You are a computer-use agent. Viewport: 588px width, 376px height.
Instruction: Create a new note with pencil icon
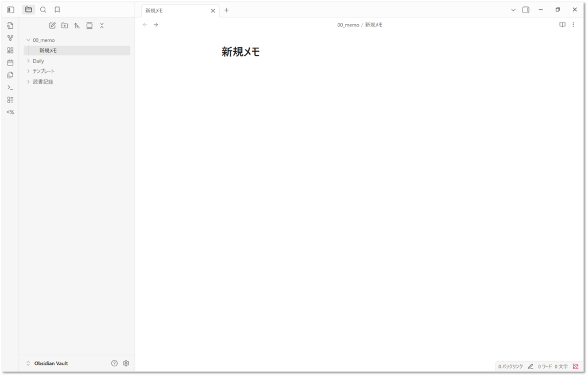click(x=52, y=25)
